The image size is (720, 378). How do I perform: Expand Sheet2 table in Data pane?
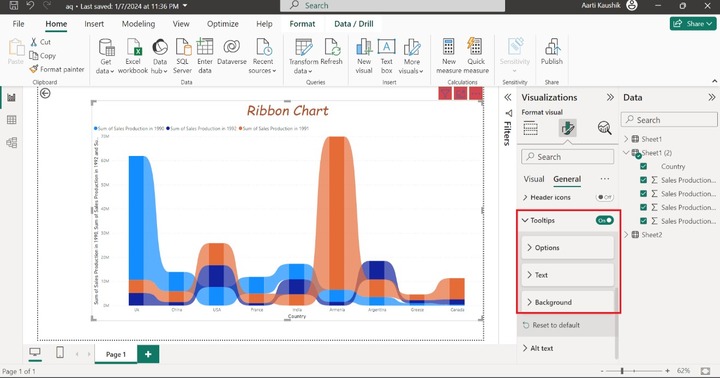(626, 235)
